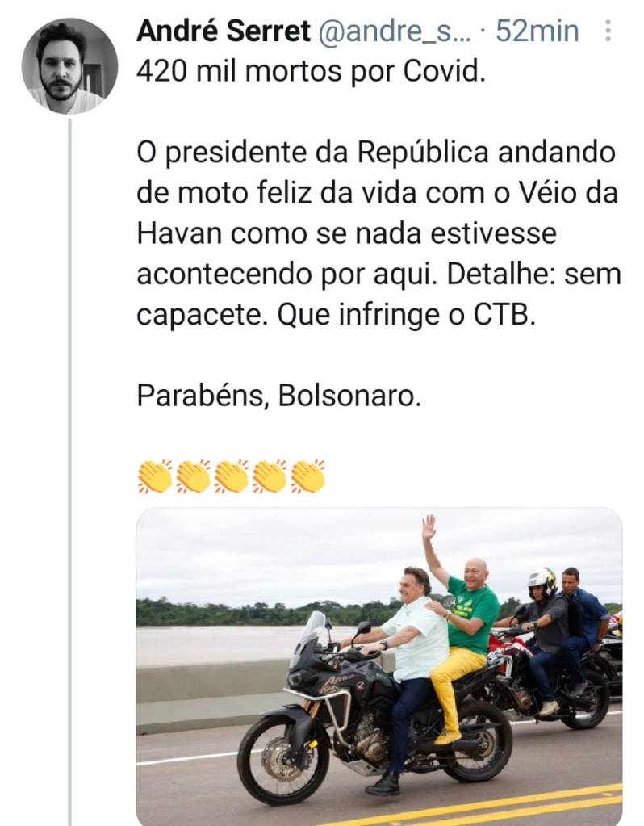Click the raised waving hand in the photo

coord(429,527)
